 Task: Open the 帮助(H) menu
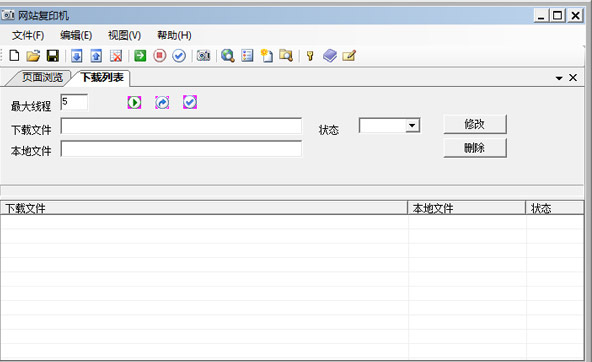tap(174, 35)
